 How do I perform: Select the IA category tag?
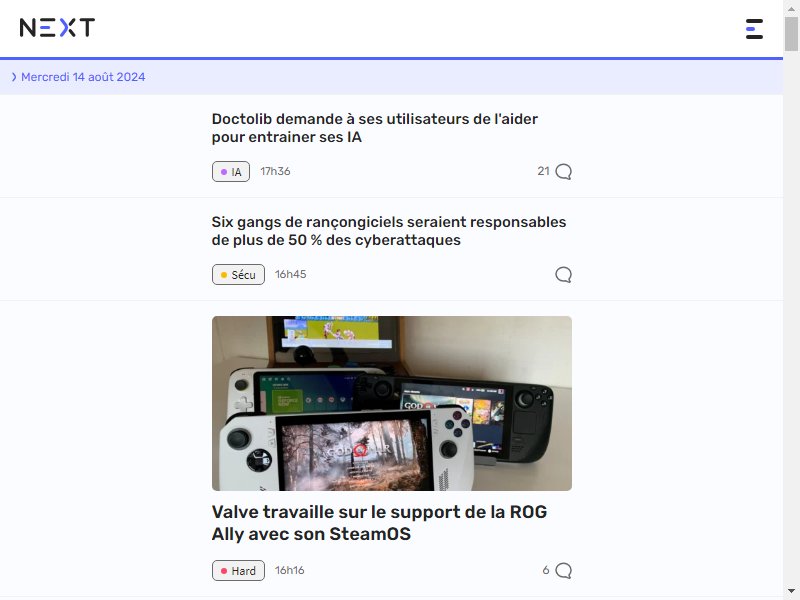coord(231,172)
